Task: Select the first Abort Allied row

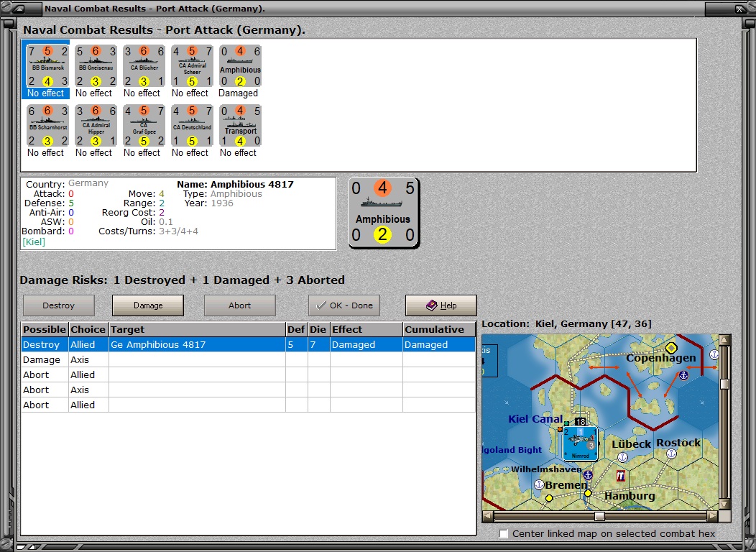Action: point(249,374)
